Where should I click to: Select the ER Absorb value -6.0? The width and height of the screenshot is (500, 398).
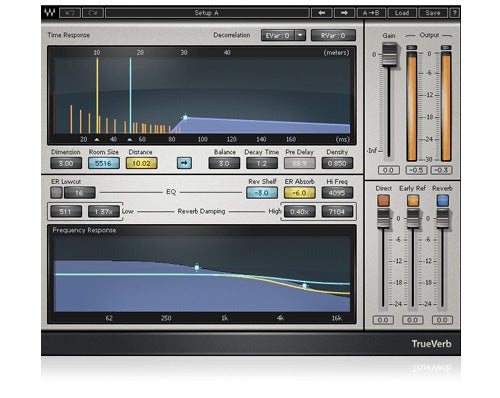click(x=300, y=193)
